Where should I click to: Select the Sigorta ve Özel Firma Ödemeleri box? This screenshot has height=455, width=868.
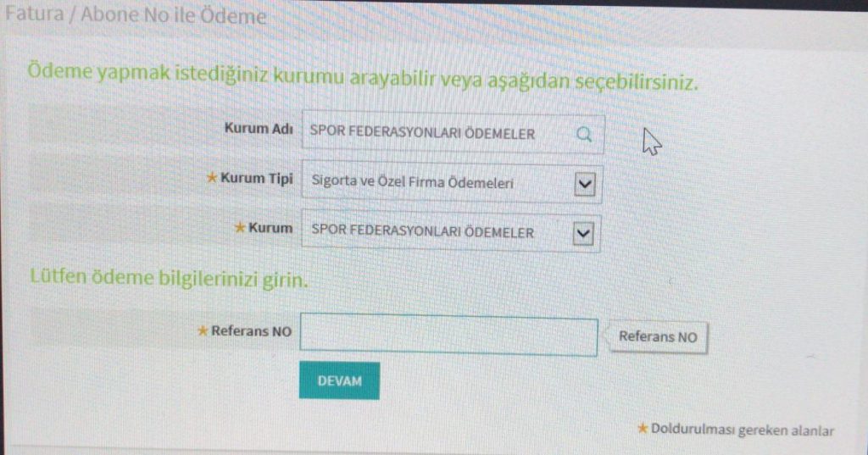[x=452, y=183]
